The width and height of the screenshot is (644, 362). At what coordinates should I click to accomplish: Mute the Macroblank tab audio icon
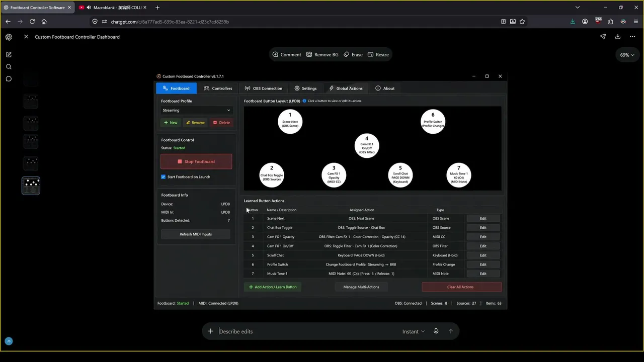(89, 8)
